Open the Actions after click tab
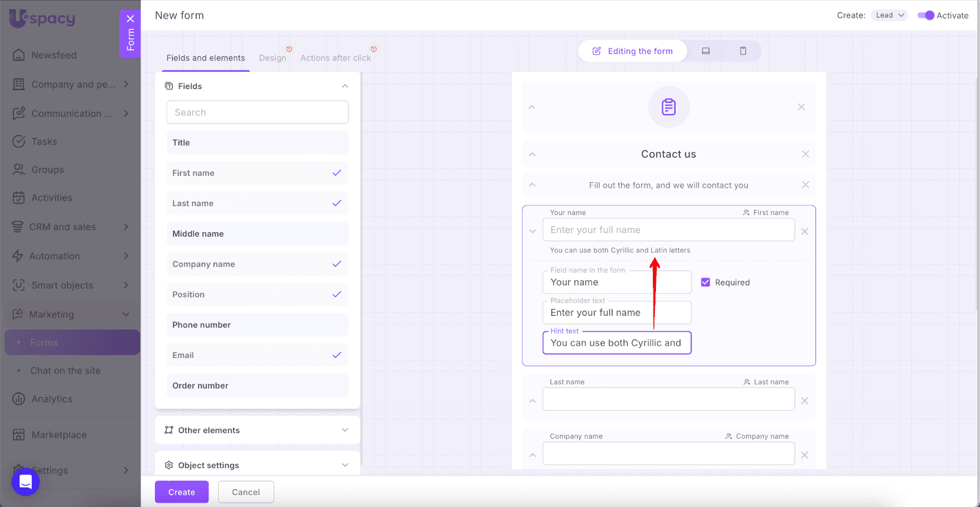980x507 pixels. (335, 58)
